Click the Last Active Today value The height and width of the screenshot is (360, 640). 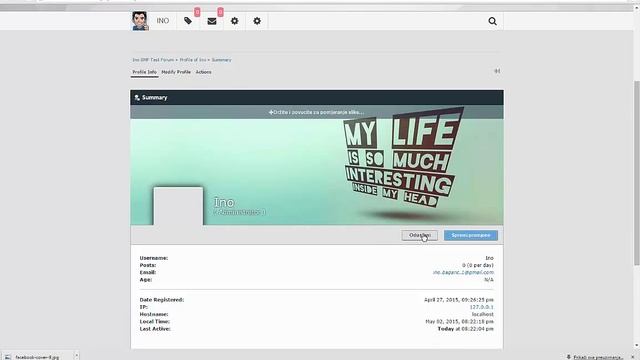click(x=465, y=329)
